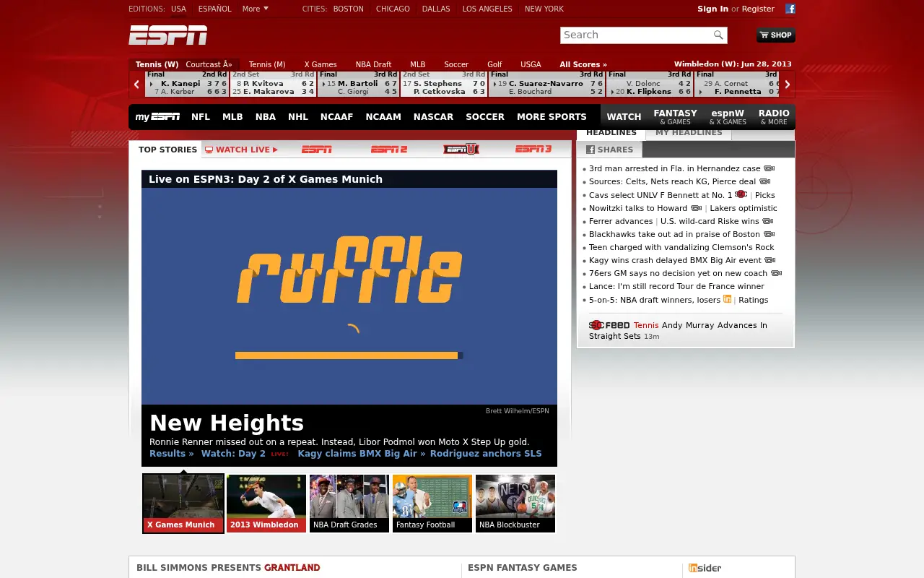
Task: Select the ESPNU channel logo tab
Action: (461, 150)
